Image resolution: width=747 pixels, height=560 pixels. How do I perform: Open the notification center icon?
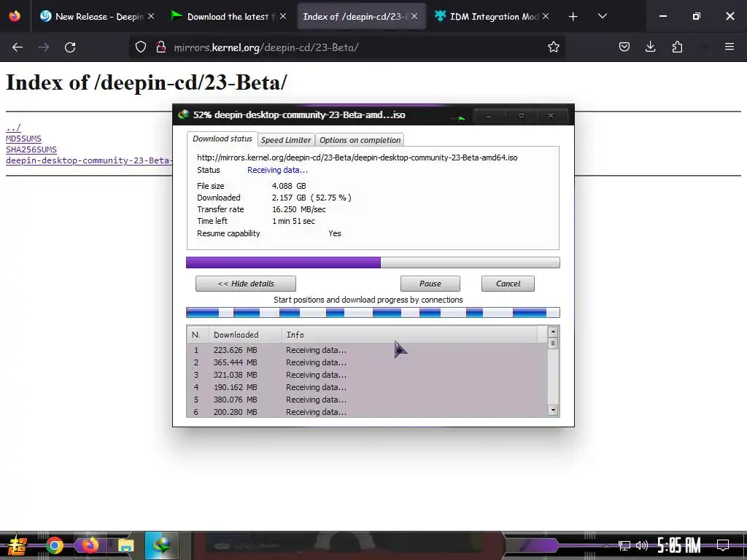click(x=723, y=545)
